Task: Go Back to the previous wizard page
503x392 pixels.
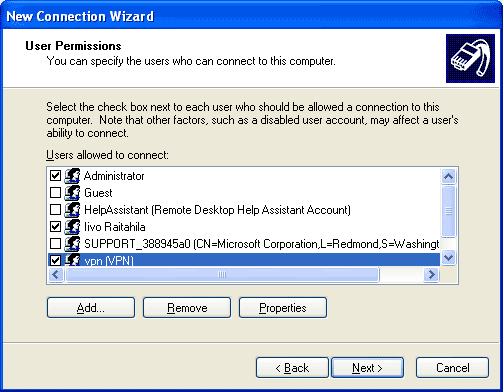Action: point(292,368)
